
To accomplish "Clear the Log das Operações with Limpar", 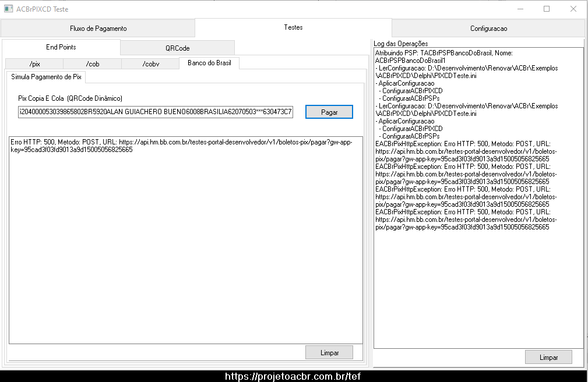I will click(x=548, y=358).
